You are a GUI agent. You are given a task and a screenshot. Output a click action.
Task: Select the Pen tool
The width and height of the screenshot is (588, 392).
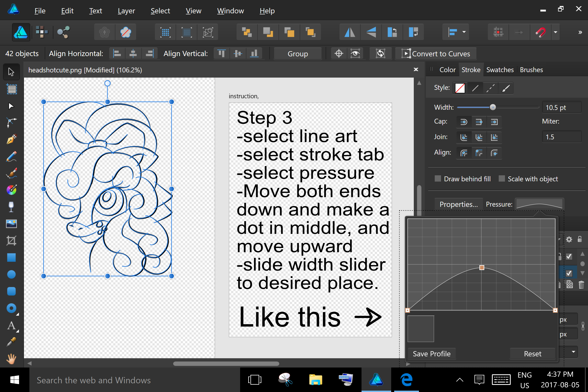pos(11,139)
